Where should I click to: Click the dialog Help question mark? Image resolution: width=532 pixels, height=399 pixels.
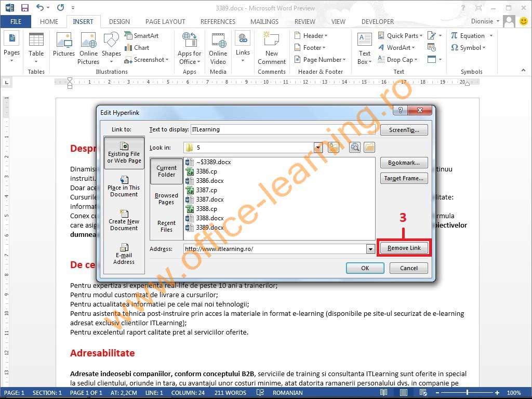(x=401, y=110)
